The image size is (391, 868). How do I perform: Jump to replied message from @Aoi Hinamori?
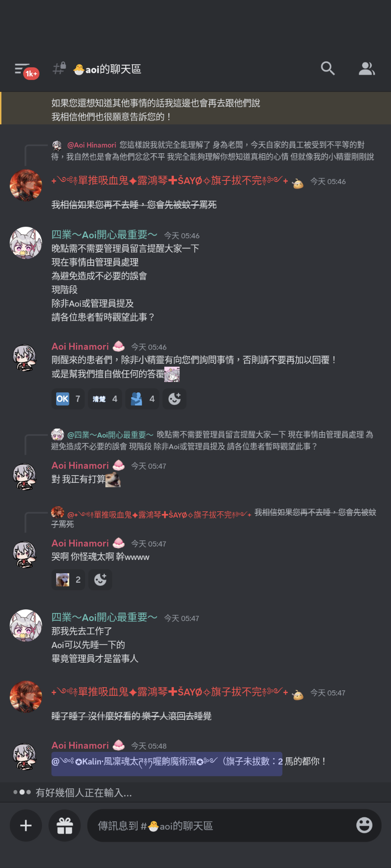click(x=213, y=151)
